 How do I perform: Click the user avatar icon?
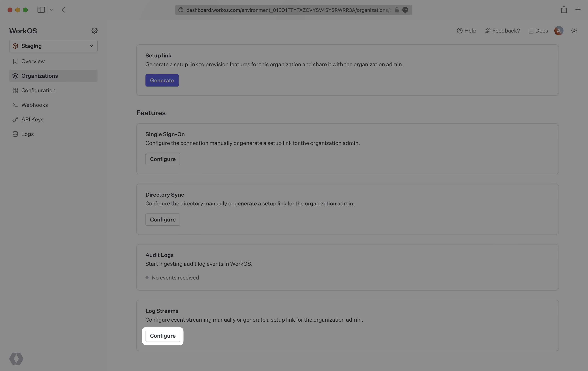click(x=559, y=30)
